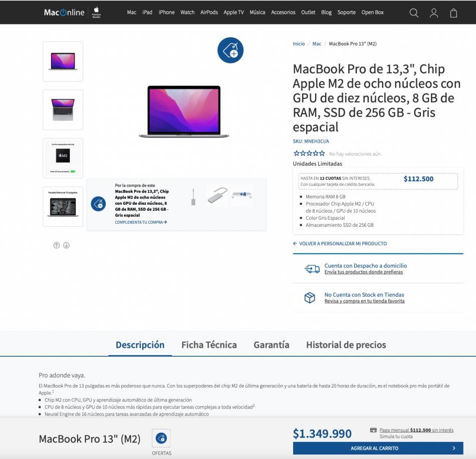Click the five-star rating icons
Image resolution: width=476 pixels, height=459 pixels.
click(309, 153)
